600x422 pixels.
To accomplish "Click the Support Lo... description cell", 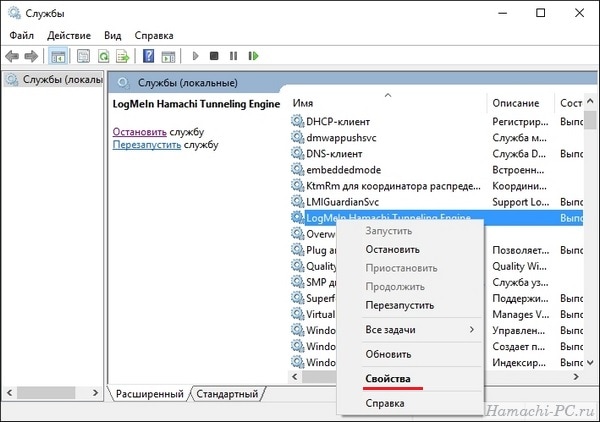I will 520,202.
